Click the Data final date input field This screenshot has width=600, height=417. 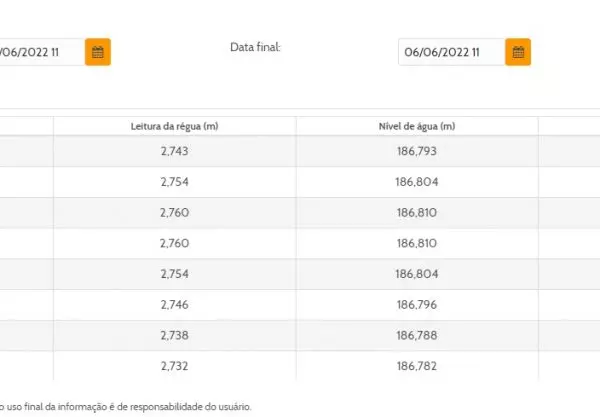(451, 52)
